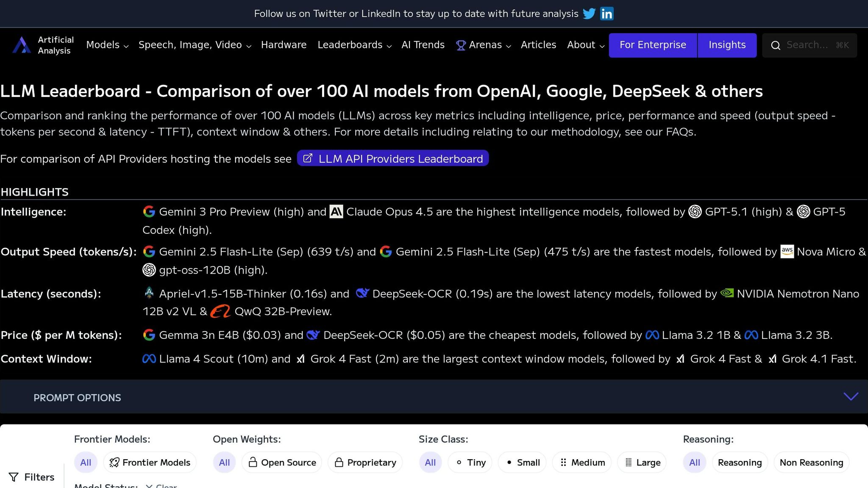Enable the Non Reasoning filter
This screenshot has height=488, width=868.
click(x=810, y=462)
